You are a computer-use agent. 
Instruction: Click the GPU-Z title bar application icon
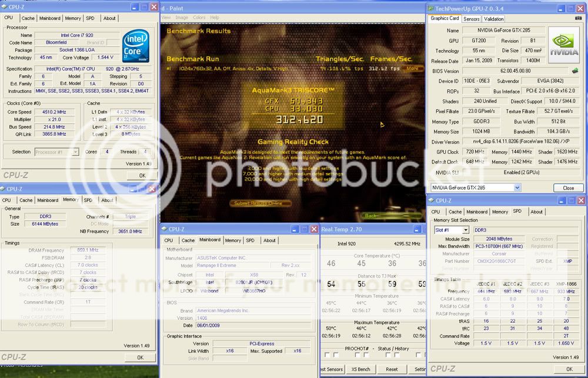[x=431, y=8]
